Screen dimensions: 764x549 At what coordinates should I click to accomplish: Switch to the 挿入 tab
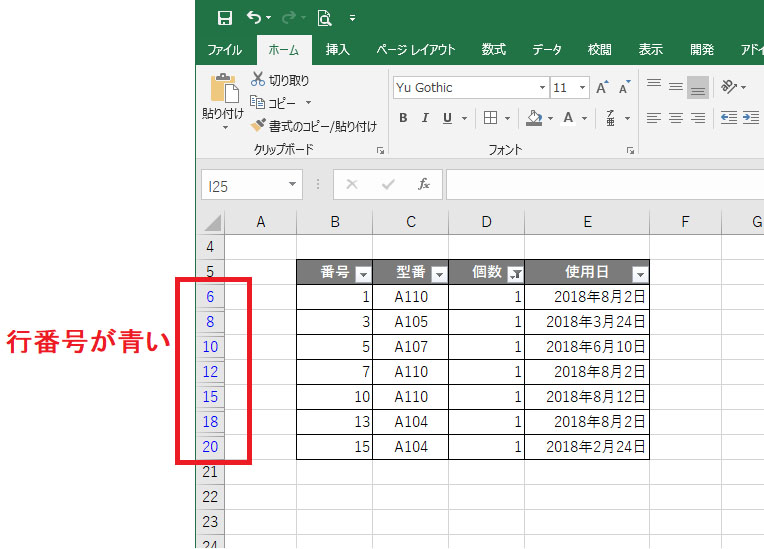coord(338,50)
